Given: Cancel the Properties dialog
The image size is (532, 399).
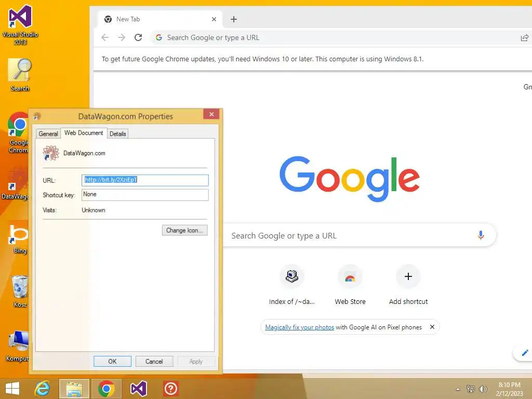Looking at the screenshot, I should tap(154, 362).
